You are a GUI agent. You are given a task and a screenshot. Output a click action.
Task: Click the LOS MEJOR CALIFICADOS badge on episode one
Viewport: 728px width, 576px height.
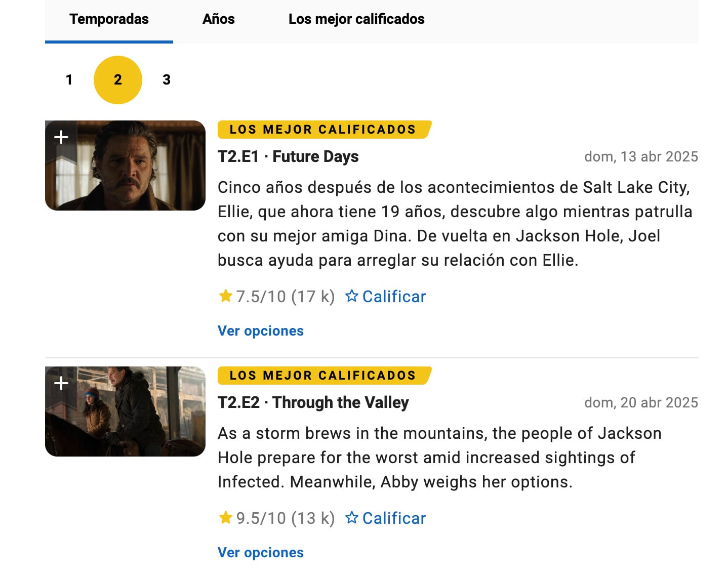coord(322,129)
